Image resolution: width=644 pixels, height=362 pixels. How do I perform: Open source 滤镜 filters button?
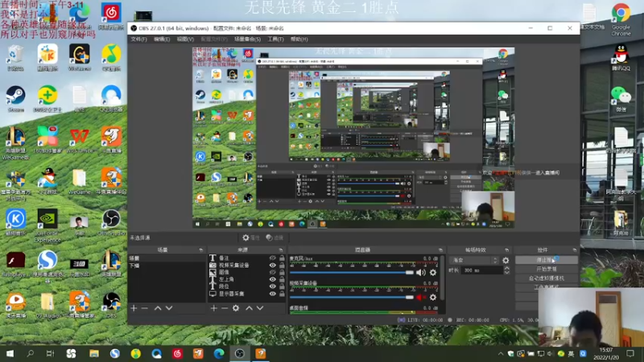point(275,237)
